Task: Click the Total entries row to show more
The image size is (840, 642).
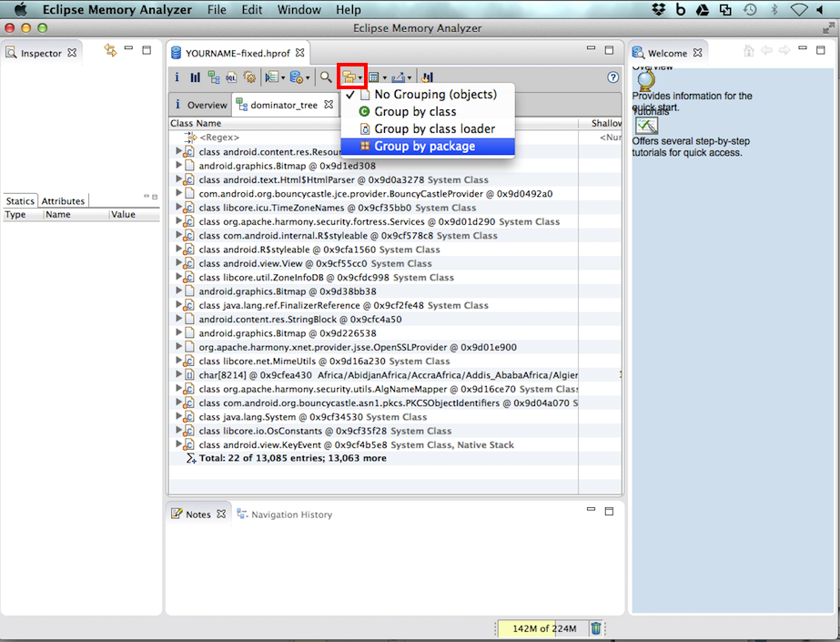Action: click(x=292, y=458)
